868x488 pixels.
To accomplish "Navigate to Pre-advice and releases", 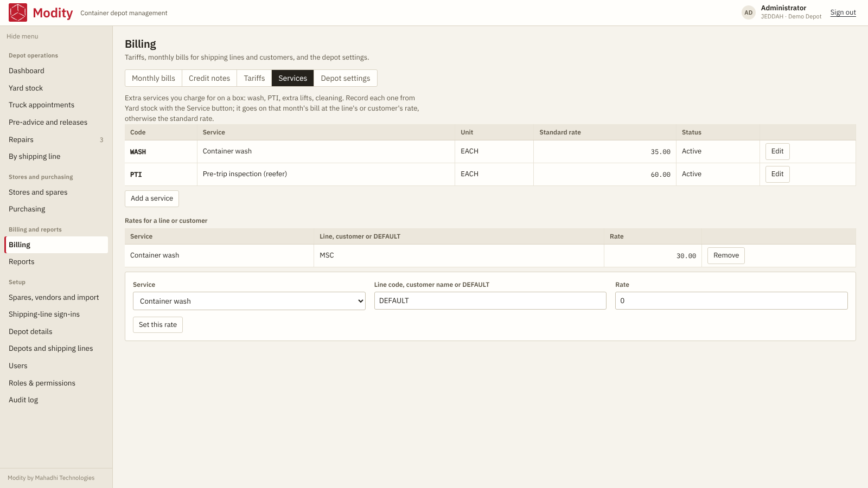I will 56,123.
